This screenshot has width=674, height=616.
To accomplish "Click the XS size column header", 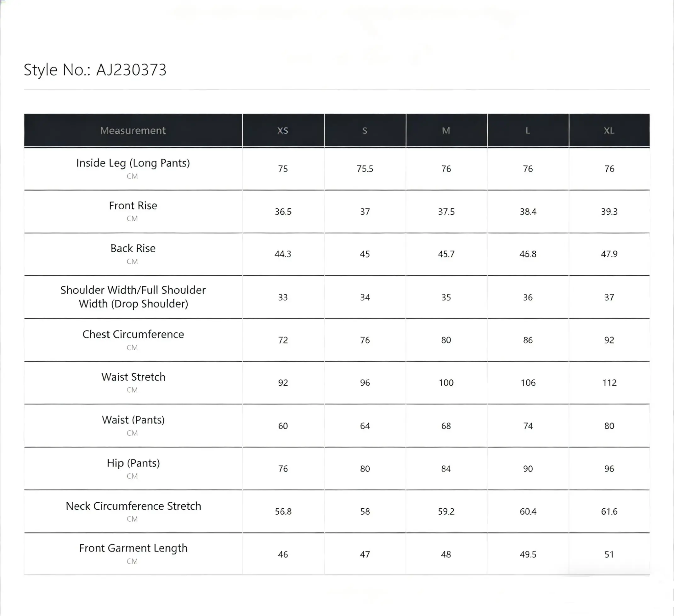I will 283,130.
